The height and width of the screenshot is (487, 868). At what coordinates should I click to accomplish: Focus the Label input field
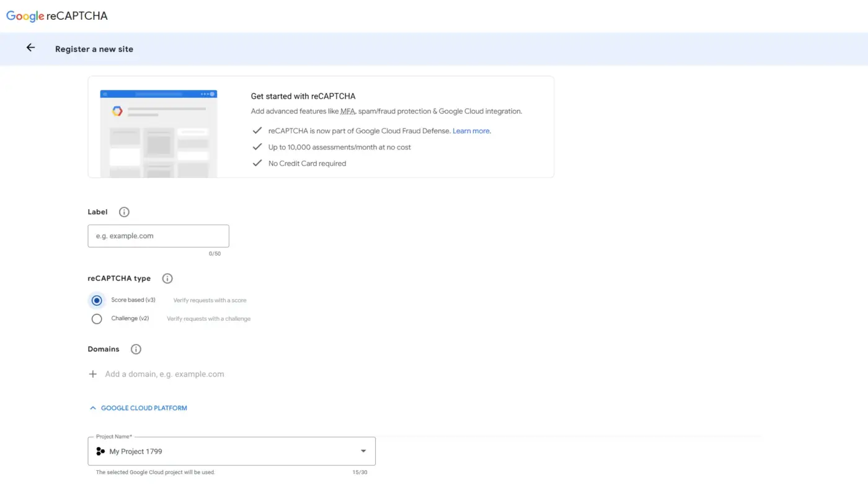tap(159, 236)
